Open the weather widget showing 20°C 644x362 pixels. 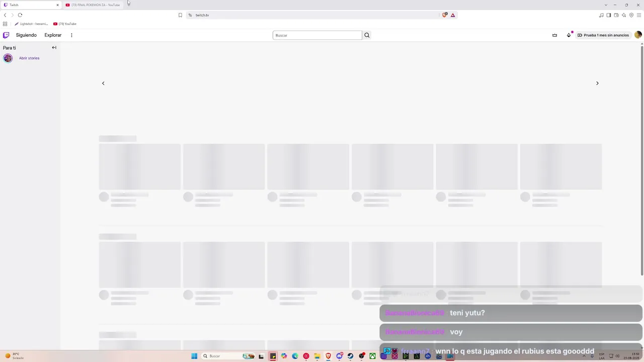click(x=15, y=356)
